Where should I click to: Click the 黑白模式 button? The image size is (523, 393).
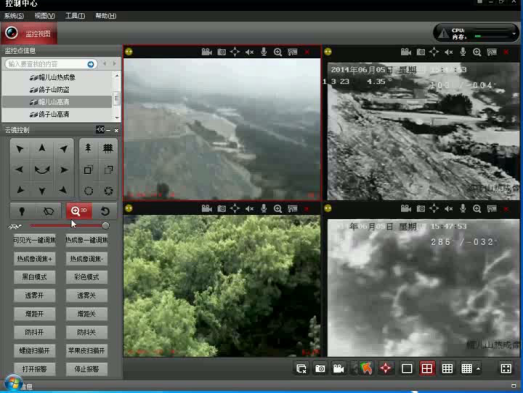35,277
